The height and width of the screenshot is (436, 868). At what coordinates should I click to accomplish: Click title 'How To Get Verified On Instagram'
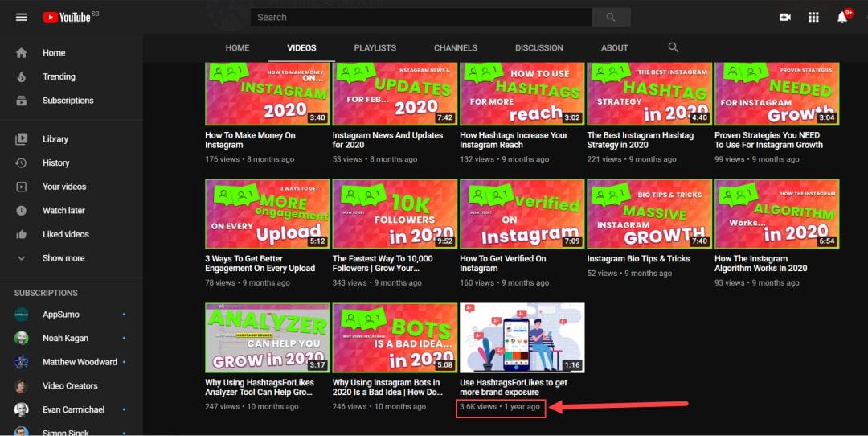click(502, 264)
